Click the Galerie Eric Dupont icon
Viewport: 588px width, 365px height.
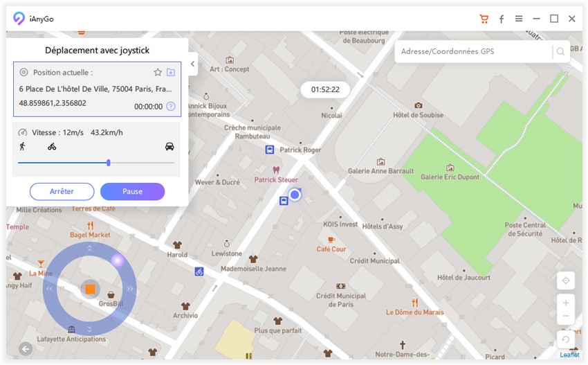click(x=450, y=168)
